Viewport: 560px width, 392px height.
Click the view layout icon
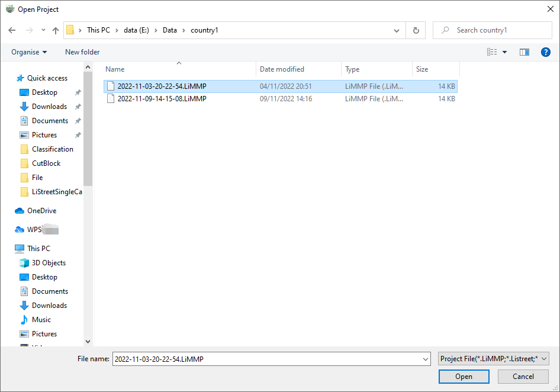[492, 52]
